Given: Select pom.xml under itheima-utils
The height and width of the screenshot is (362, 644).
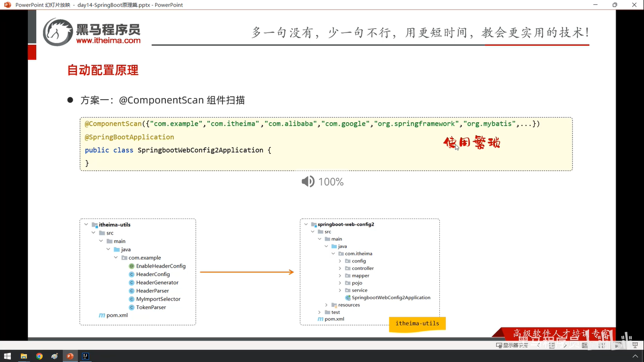Looking at the screenshot, I should [113, 315].
